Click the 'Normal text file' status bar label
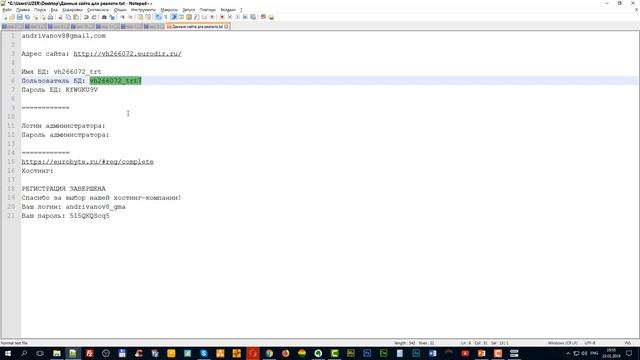The height and width of the screenshot is (360, 640). [x=14, y=343]
